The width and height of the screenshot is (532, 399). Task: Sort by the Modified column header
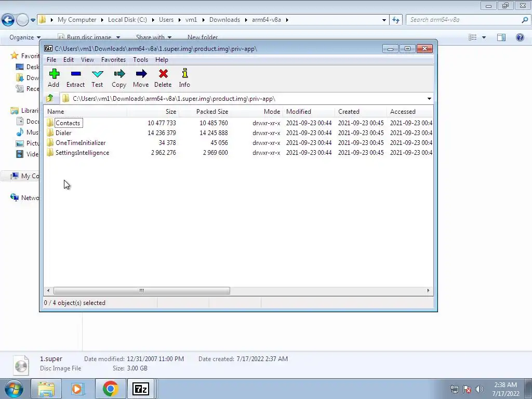click(x=309, y=112)
